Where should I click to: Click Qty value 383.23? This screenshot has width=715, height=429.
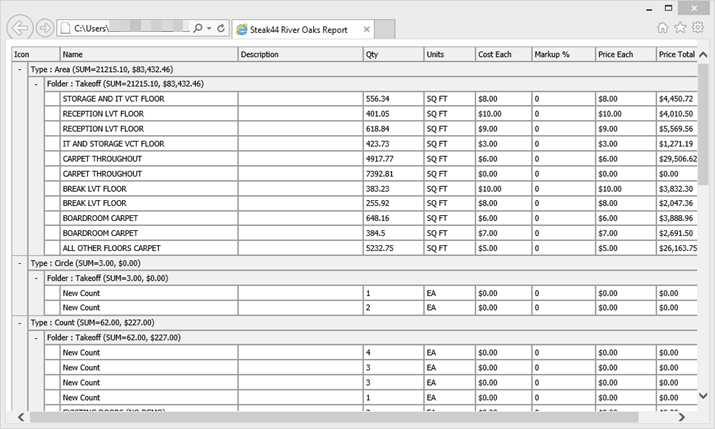[378, 189]
